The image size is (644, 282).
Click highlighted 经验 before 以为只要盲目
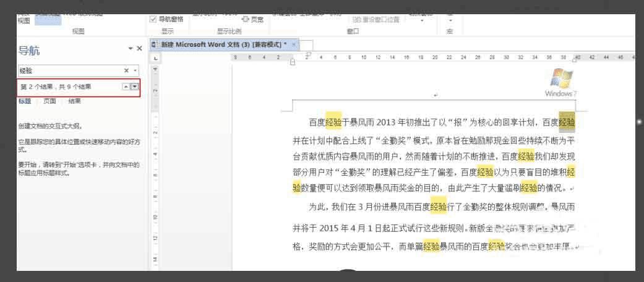485,172
